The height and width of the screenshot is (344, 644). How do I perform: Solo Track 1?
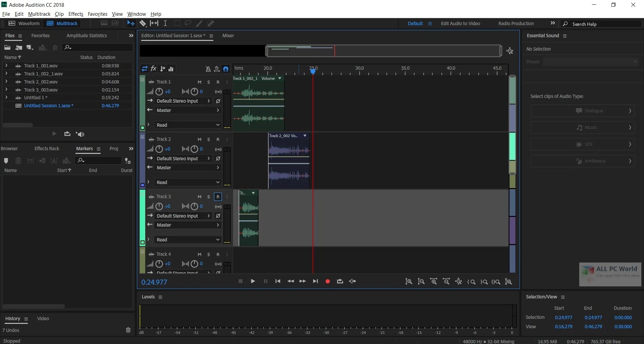(209, 82)
